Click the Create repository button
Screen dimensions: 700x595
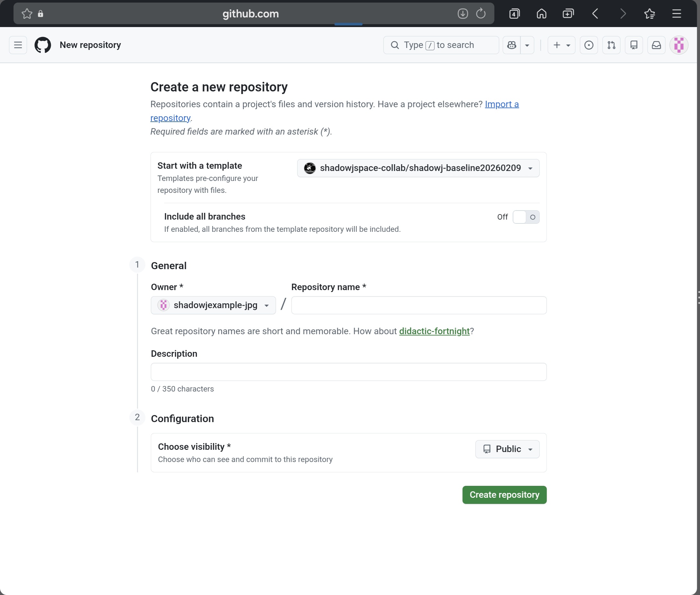point(504,495)
